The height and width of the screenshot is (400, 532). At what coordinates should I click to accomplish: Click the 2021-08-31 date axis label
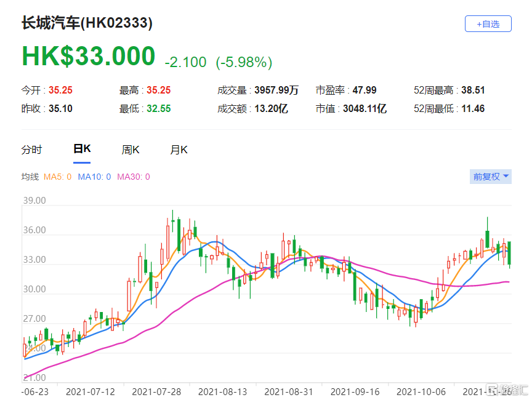point(289,392)
